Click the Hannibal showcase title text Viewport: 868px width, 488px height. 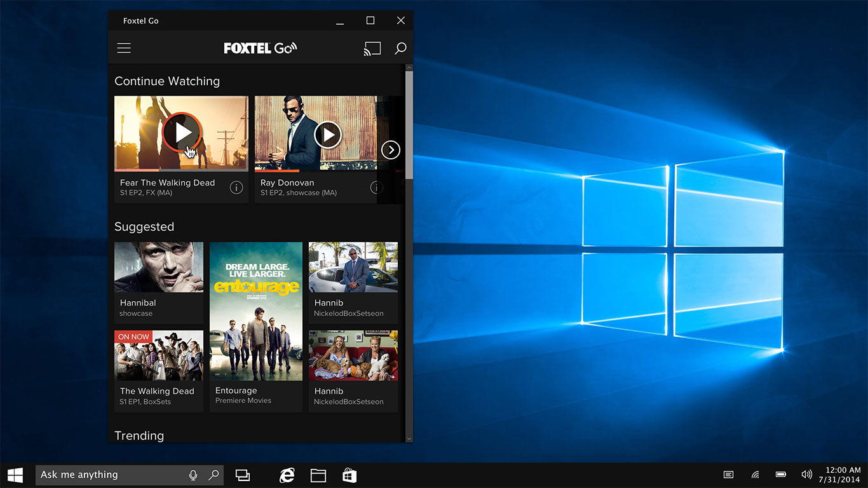(x=138, y=303)
